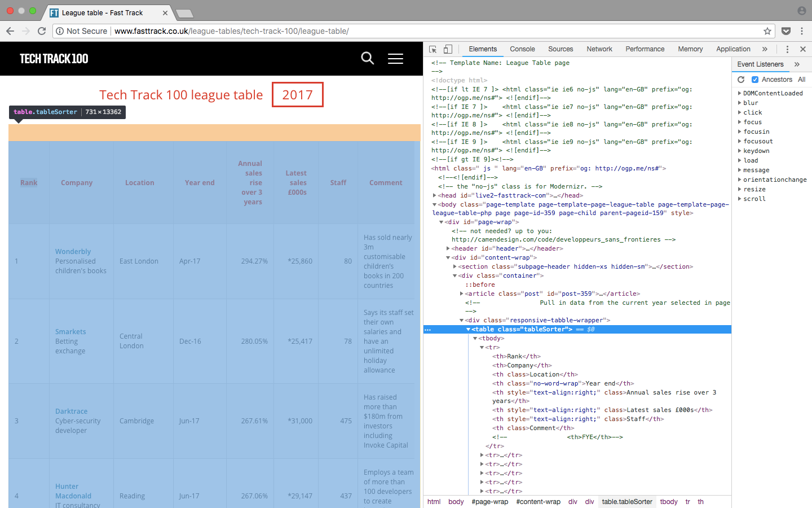812x508 pixels.
Task: Switch to the Performance tab
Action: tap(645, 49)
